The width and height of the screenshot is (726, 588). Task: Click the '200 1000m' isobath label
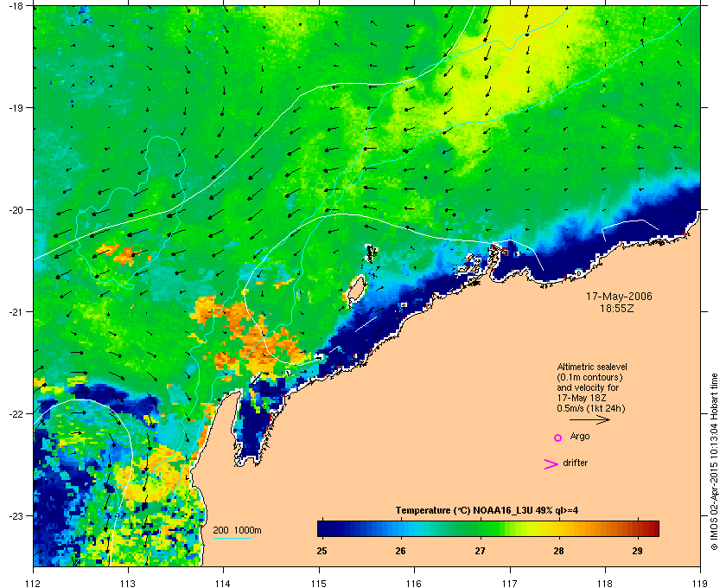tap(237, 531)
